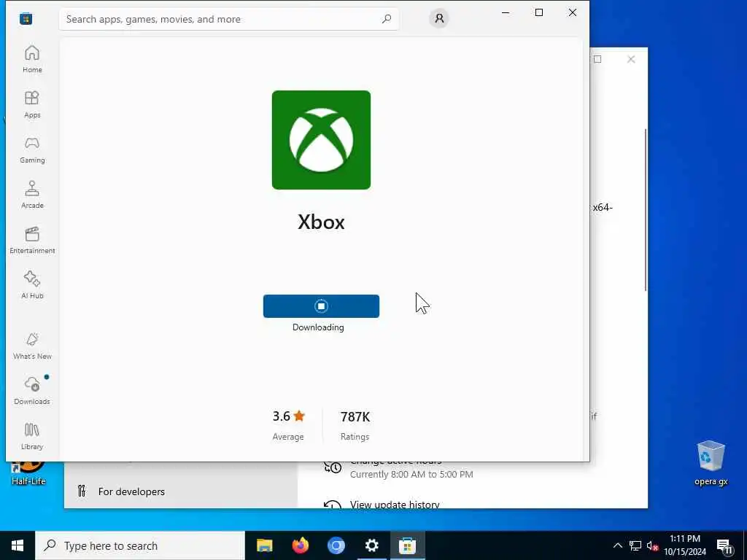
Task: Click the Xbox app title
Action: 321,222
